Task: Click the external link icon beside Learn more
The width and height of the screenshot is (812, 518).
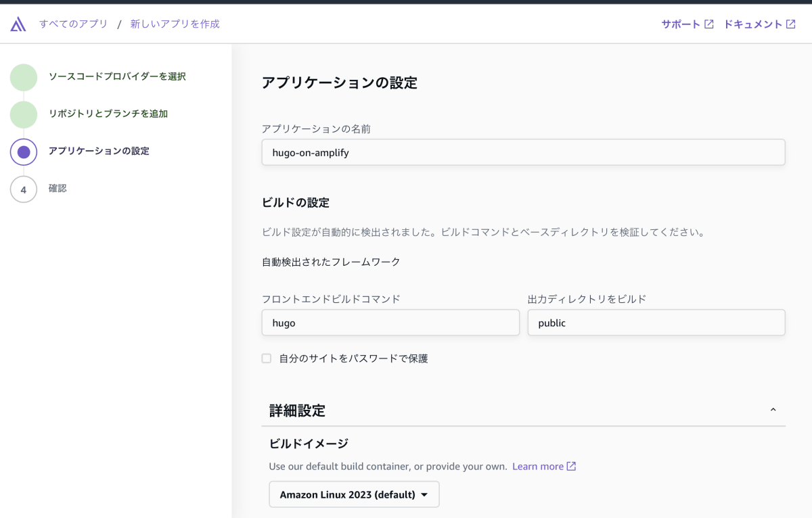Action: [x=570, y=466]
